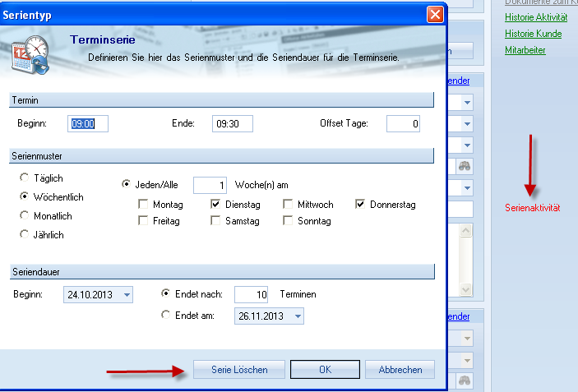Click the Offset Tage input field
The image size is (578, 392).
pyautogui.click(x=403, y=124)
